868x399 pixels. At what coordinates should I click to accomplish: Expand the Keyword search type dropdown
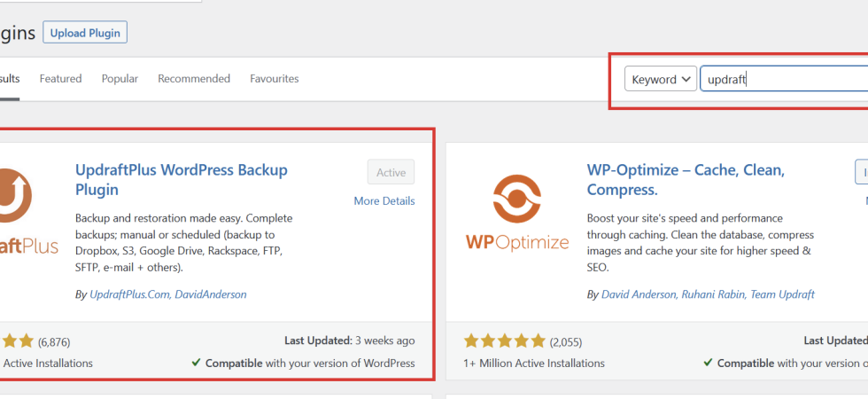point(661,79)
